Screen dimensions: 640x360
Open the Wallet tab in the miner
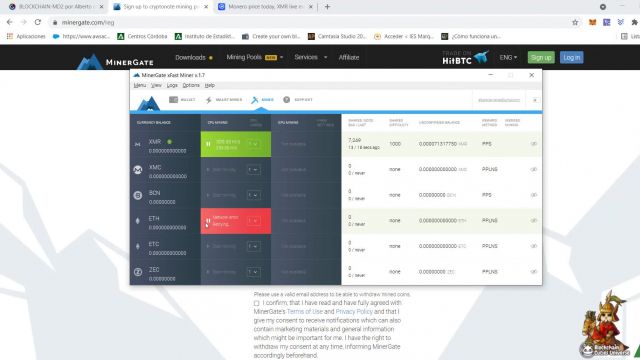click(x=182, y=100)
